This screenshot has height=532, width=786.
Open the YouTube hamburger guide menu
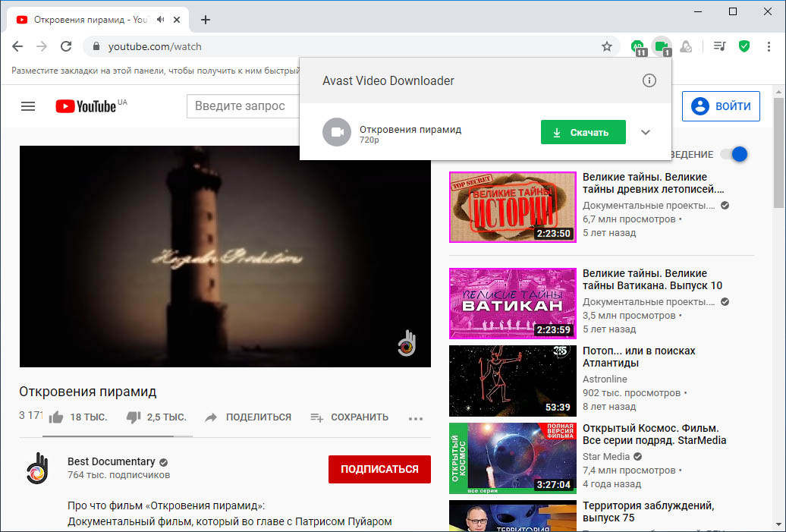[28, 106]
